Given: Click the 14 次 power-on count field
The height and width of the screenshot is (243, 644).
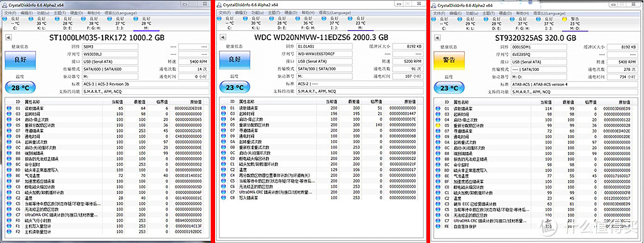Looking at the screenshot, I should click(x=193, y=70).
